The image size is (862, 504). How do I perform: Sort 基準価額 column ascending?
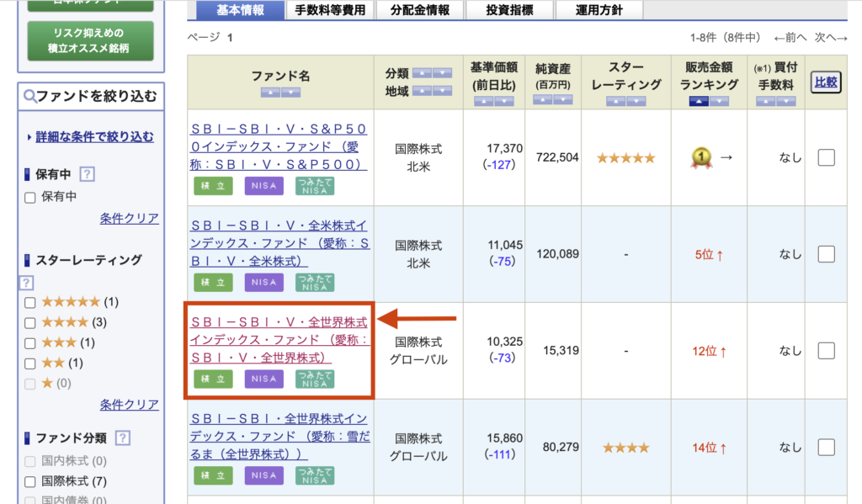[483, 101]
